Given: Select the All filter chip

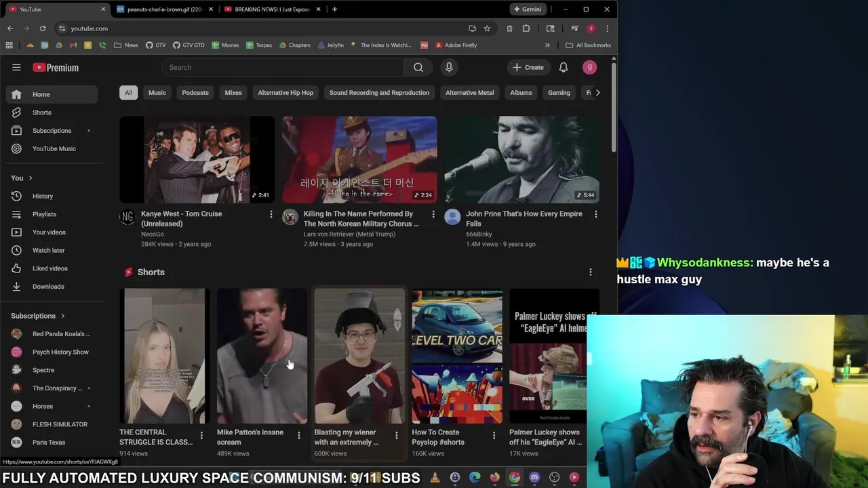Looking at the screenshot, I should tap(128, 92).
